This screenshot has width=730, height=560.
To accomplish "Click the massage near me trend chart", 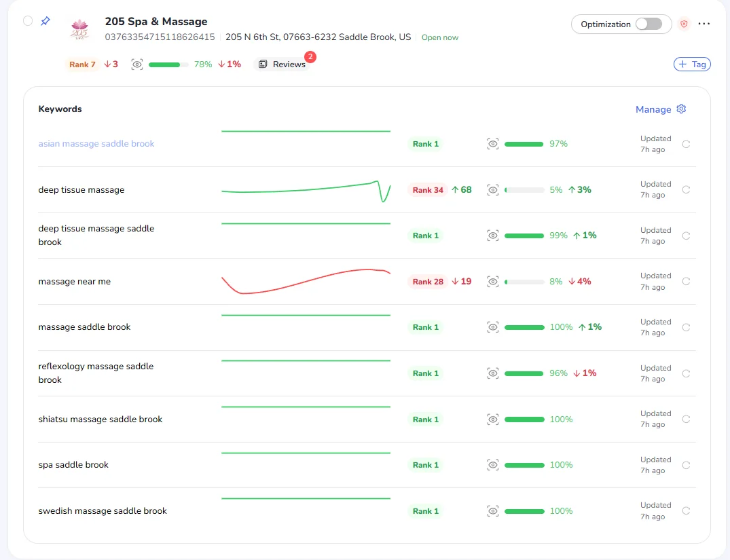I will [306, 281].
